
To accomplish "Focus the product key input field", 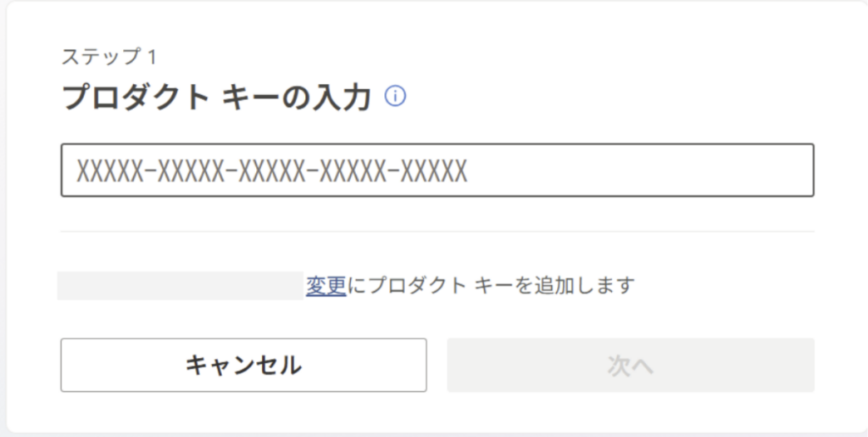I will pyautogui.click(x=437, y=171).
